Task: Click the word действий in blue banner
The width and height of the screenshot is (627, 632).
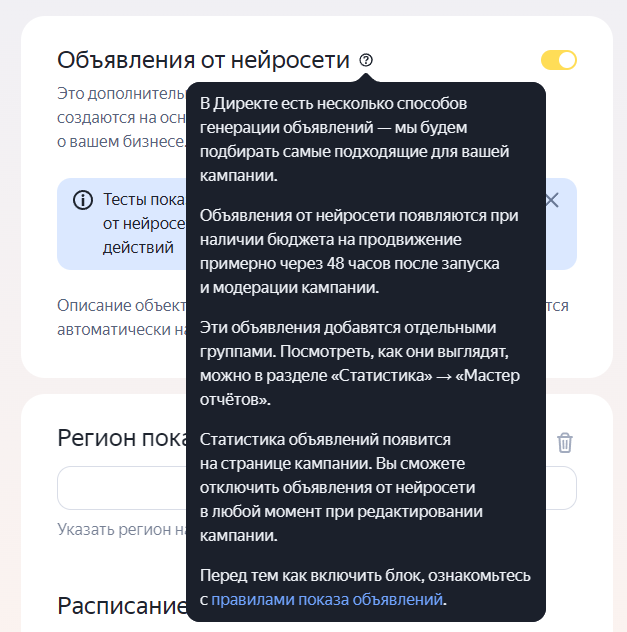Action: (139, 246)
